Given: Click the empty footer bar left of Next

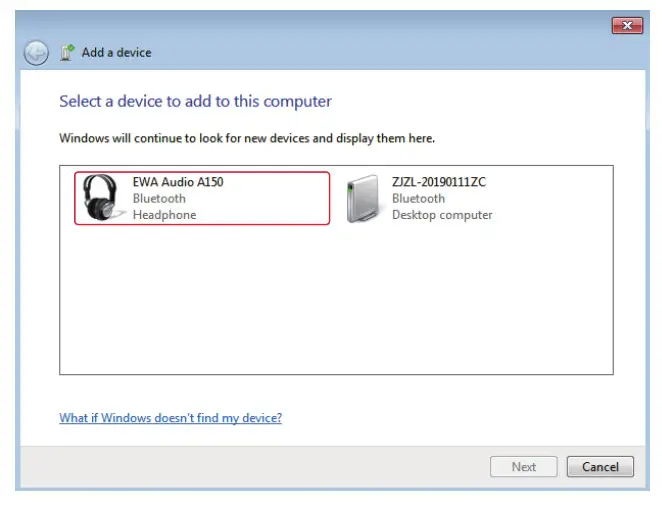Looking at the screenshot, I should 250,467.
